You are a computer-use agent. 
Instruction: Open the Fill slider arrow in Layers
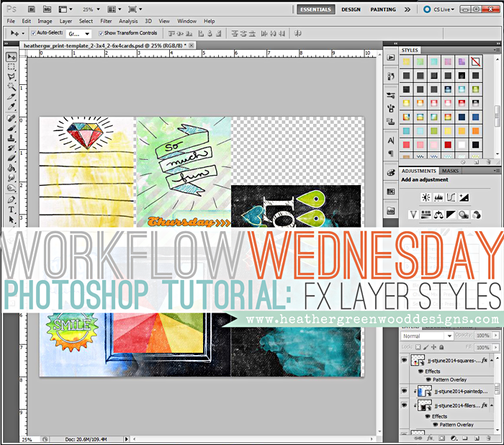coord(495,347)
